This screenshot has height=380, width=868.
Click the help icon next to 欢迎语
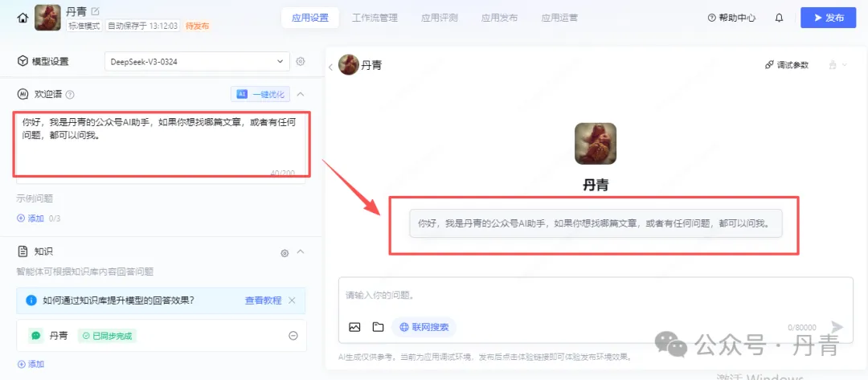(70, 95)
